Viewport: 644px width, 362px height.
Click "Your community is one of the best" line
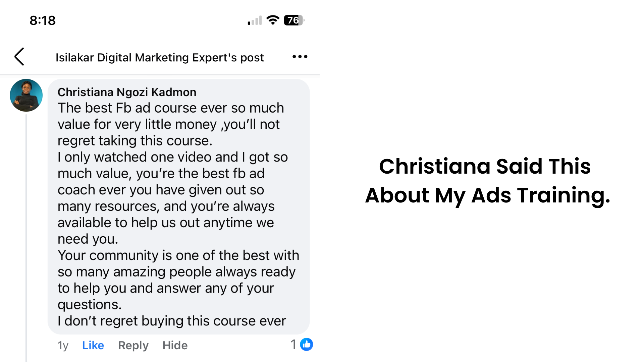pos(178,255)
